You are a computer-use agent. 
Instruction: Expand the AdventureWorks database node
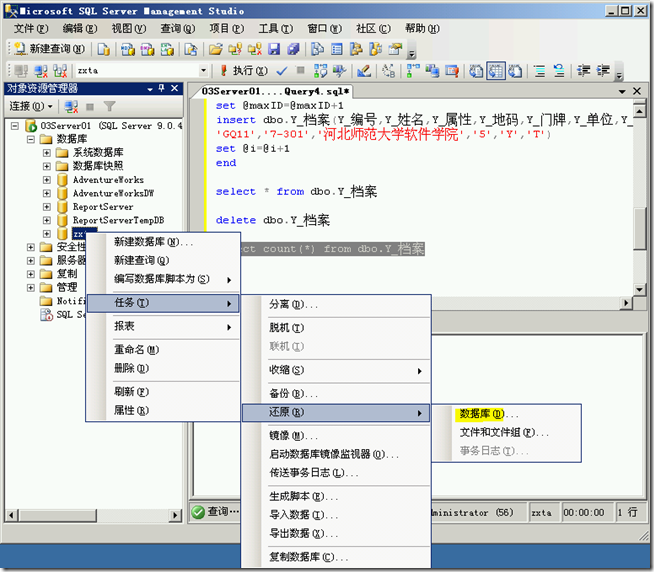tap(47, 180)
